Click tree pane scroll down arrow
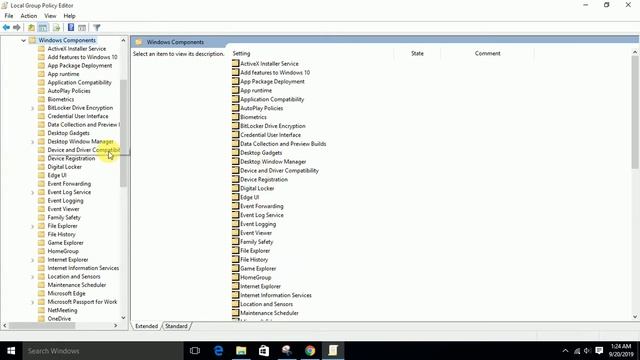The width and height of the screenshot is (640, 360). pyautogui.click(x=123, y=318)
